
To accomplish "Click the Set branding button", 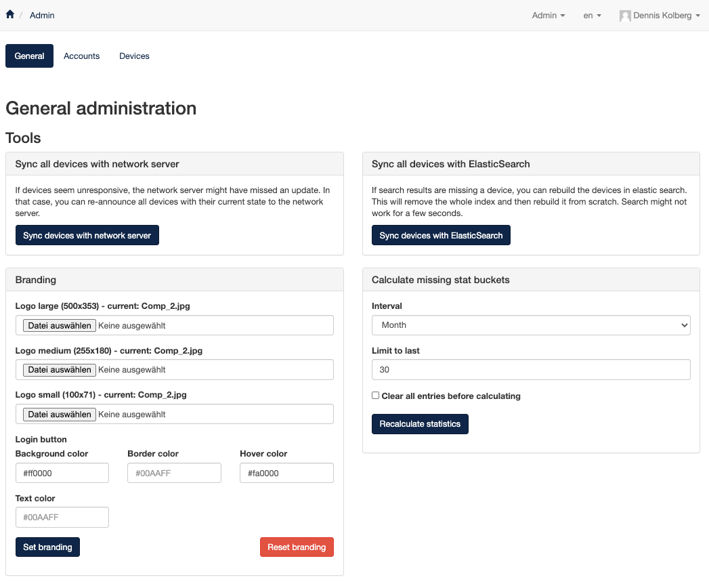I will coord(47,547).
